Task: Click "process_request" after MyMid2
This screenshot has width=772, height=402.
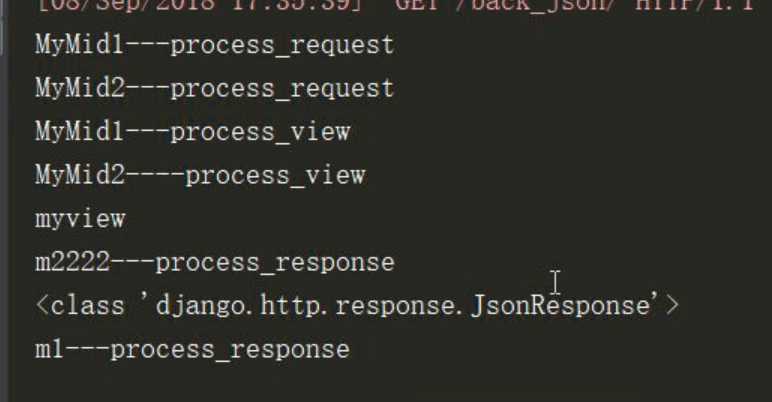Action: [282, 89]
